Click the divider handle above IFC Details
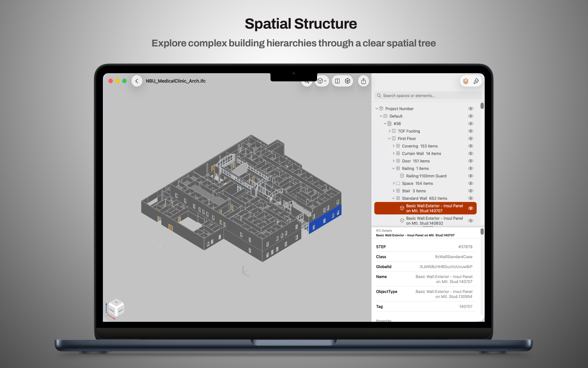Image resolution: width=588 pixels, height=368 pixels. pyautogui.click(x=428, y=227)
